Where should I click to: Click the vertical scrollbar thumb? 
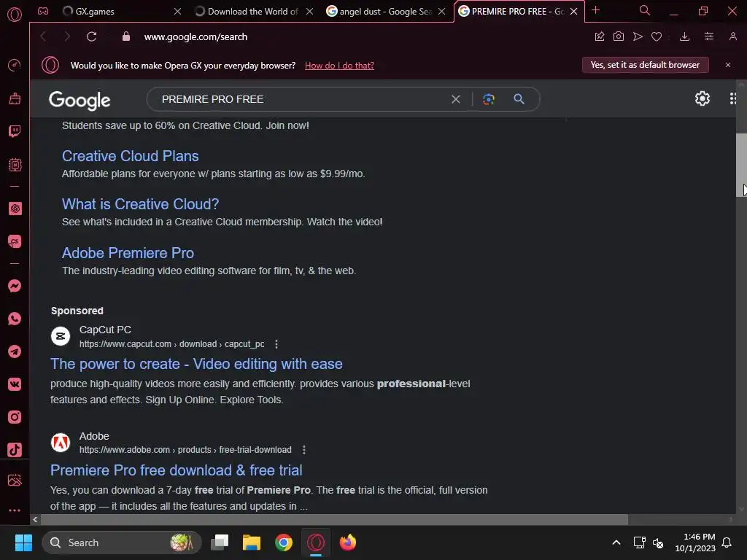(741, 165)
